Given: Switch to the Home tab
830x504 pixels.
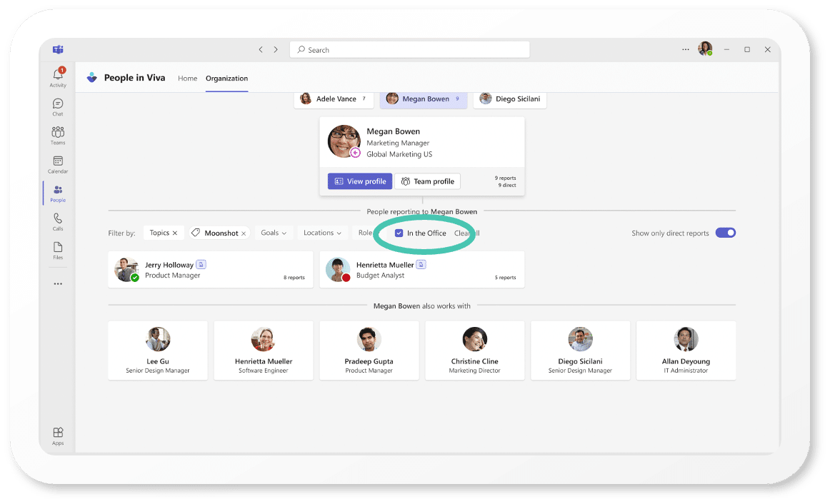Looking at the screenshot, I should 187,79.
